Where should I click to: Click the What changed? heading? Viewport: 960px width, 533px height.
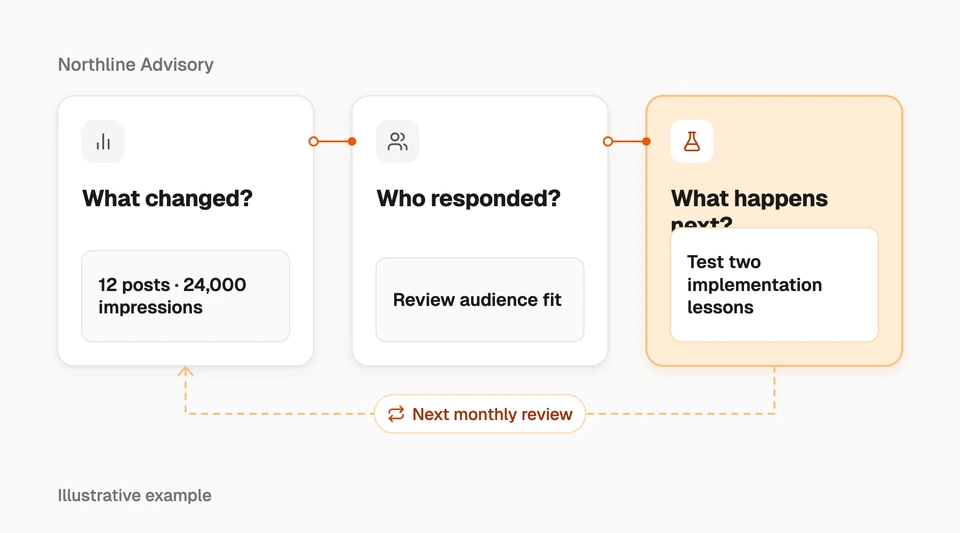tap(167, 198)
